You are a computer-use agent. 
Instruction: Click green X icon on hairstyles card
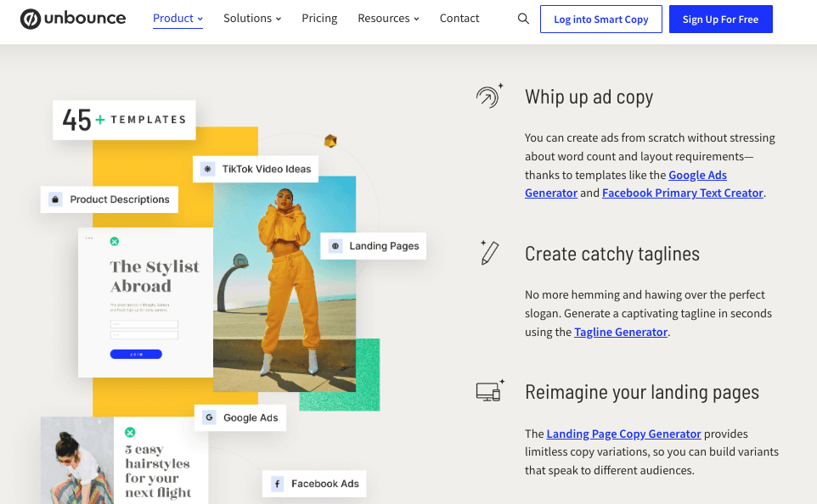130,432
